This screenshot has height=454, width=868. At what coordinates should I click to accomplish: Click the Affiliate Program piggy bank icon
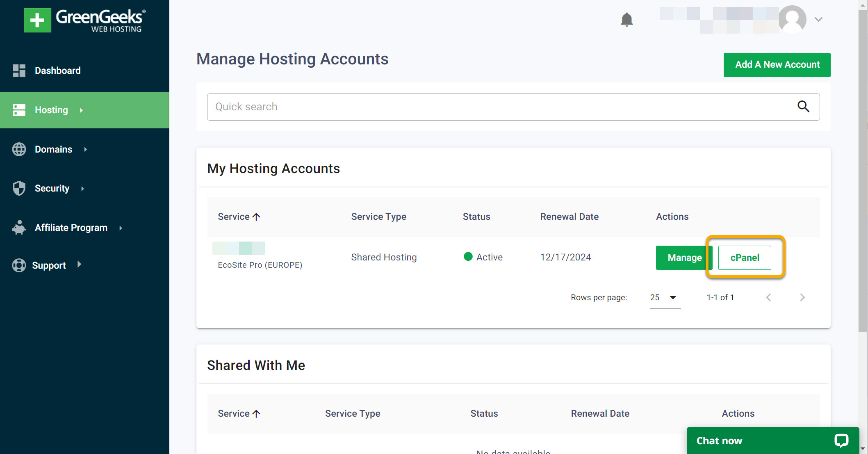(x=19, y=228)
